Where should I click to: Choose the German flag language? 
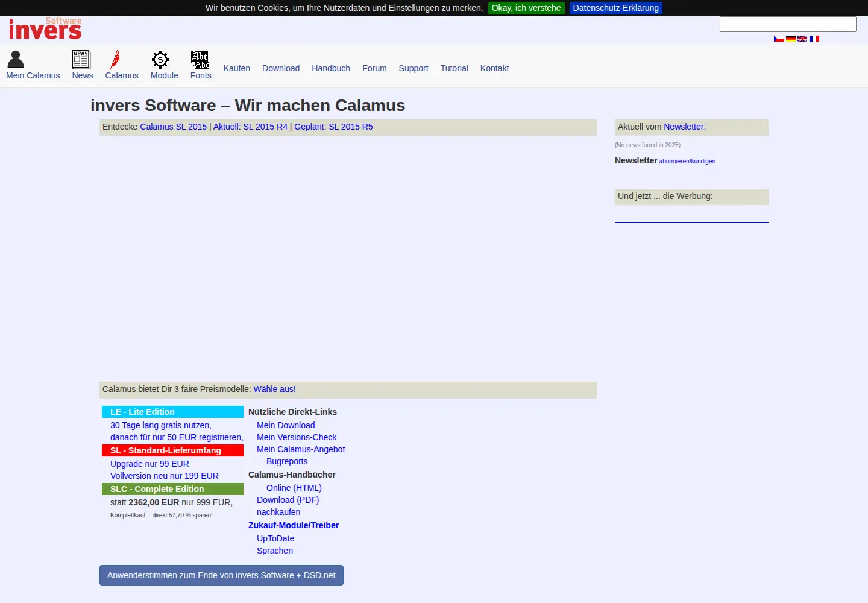click(791, 39)
